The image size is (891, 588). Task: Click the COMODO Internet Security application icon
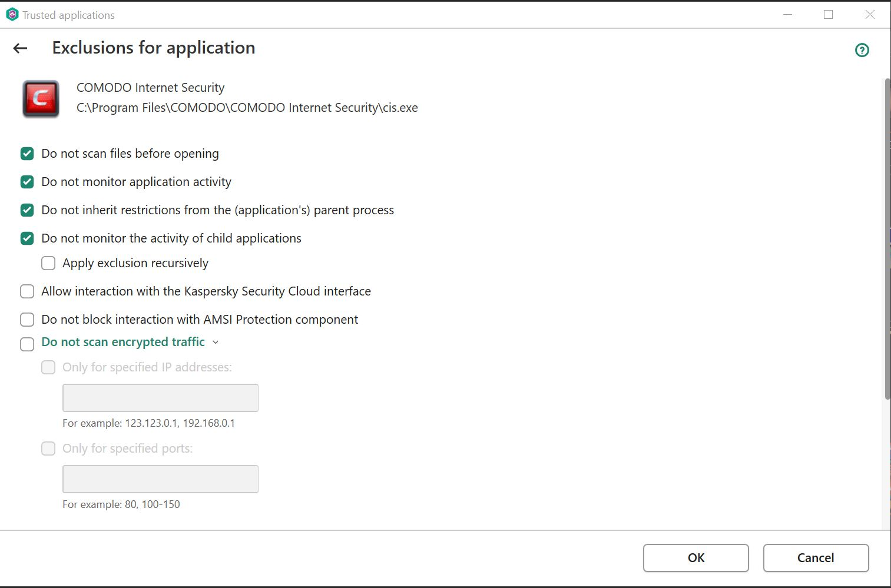coord(41,98)
